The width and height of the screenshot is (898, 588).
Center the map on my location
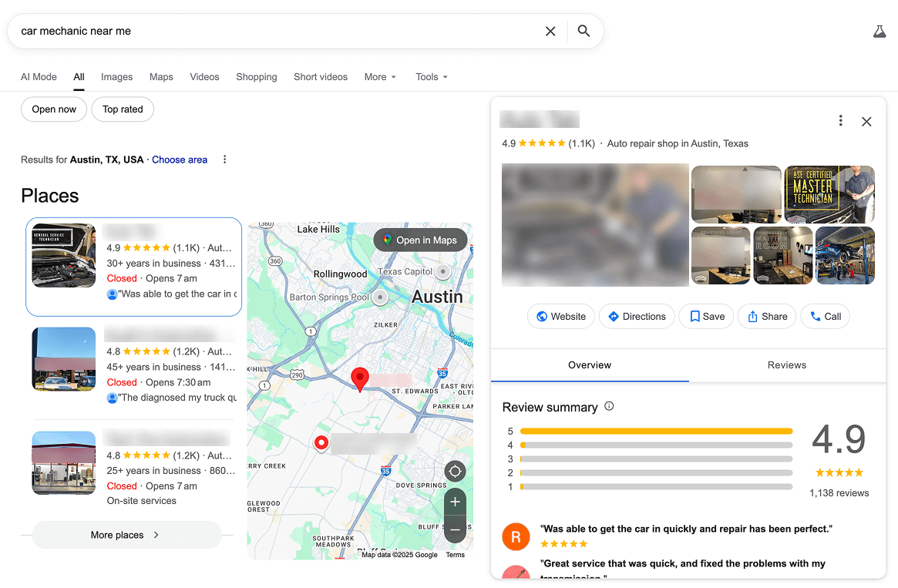[x=455, y=471]
